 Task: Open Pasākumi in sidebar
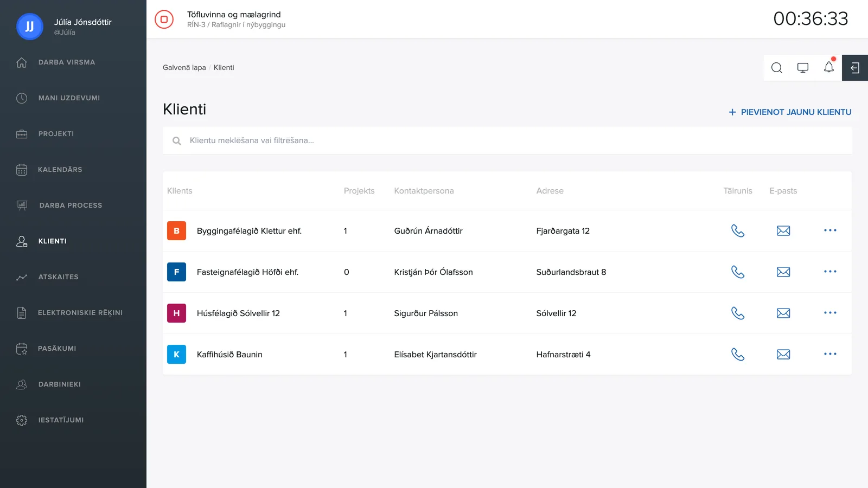pyautogui.click(x=57, y=349)
